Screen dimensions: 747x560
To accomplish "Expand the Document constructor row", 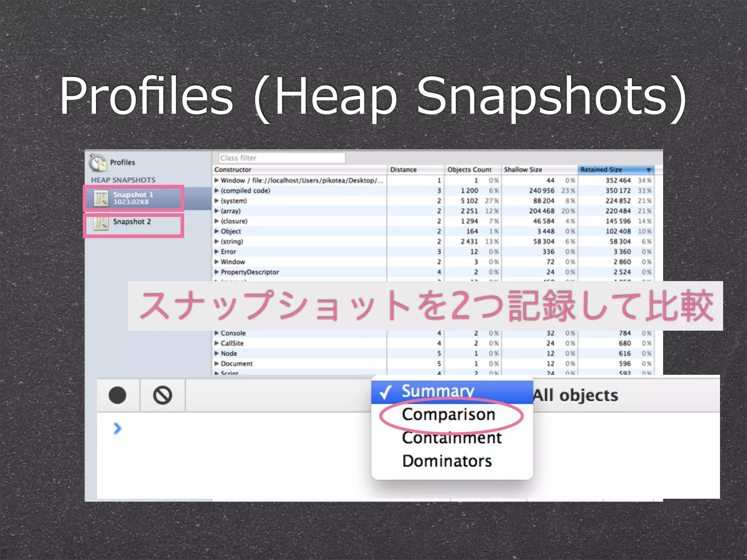I will [x=217, y=364].
